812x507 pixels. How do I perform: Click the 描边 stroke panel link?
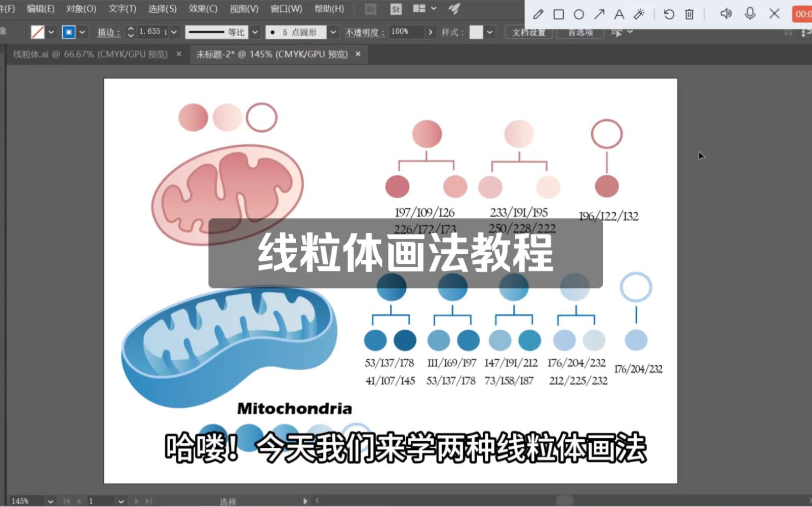click(109, 32)
